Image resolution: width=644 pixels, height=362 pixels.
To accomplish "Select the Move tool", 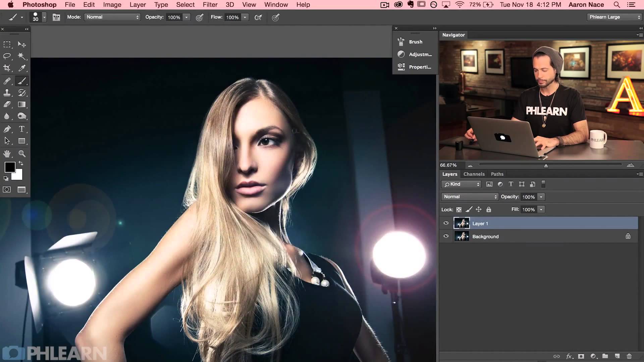I will tap(22, 44).
